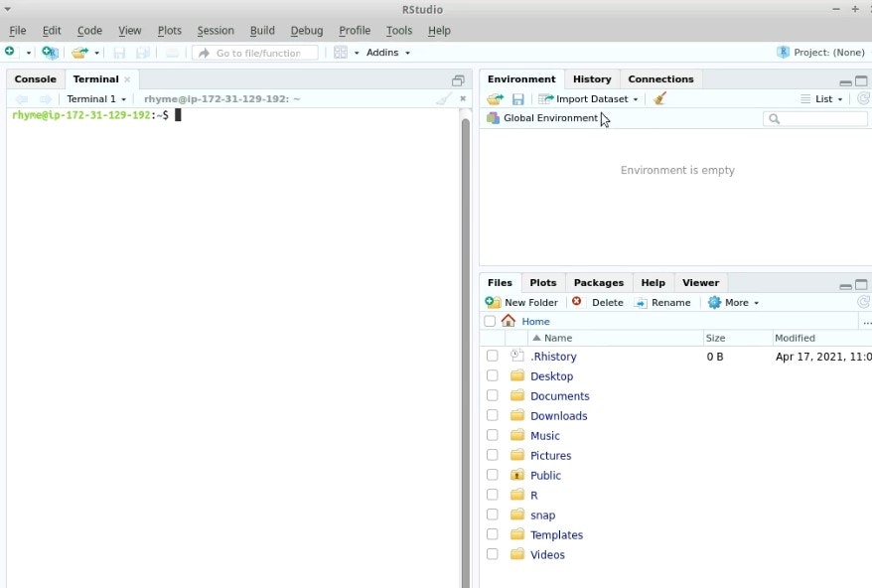Minimize the Files pane
872x588 pixels.
tap(845, 286)
